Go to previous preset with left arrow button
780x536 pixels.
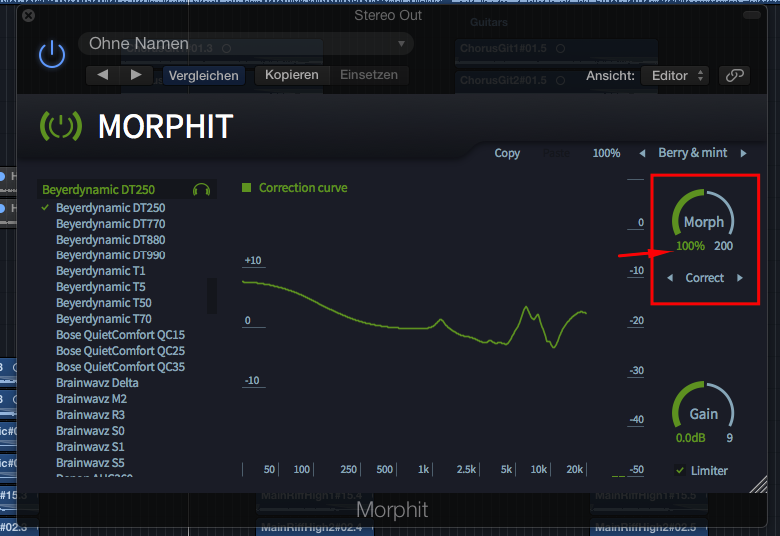103,75
